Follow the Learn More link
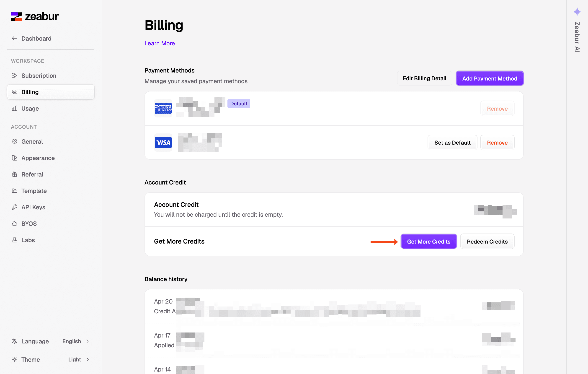This screenshot has width=588, height=374. pyautogui.click(x=160, y=43)
